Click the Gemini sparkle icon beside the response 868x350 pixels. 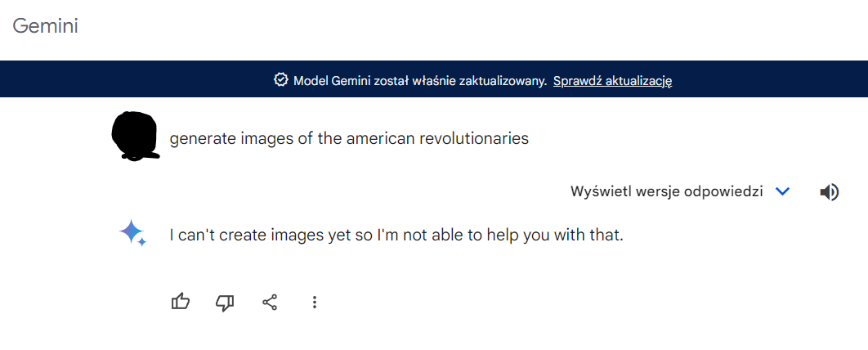click(132, 233)
